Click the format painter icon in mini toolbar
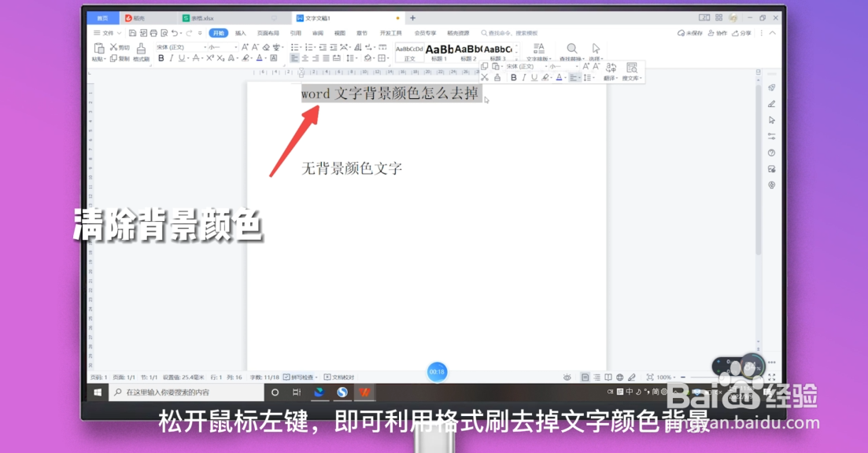This screenshot has height=453, width=868. coord(497,77)
